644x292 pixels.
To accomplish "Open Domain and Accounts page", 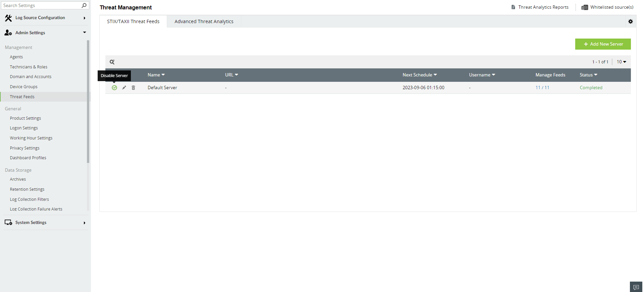I will [31, 77].
